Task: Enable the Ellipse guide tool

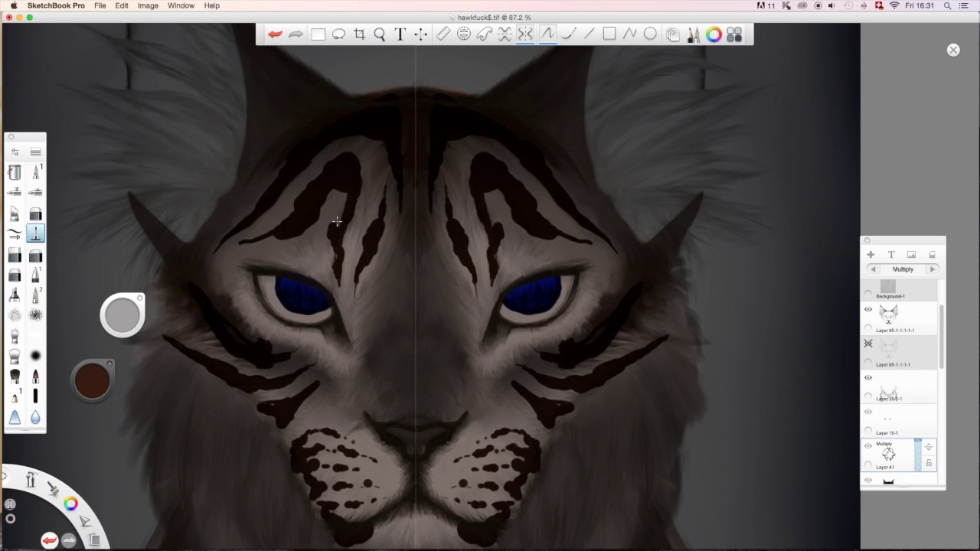Action: (464, 34)
